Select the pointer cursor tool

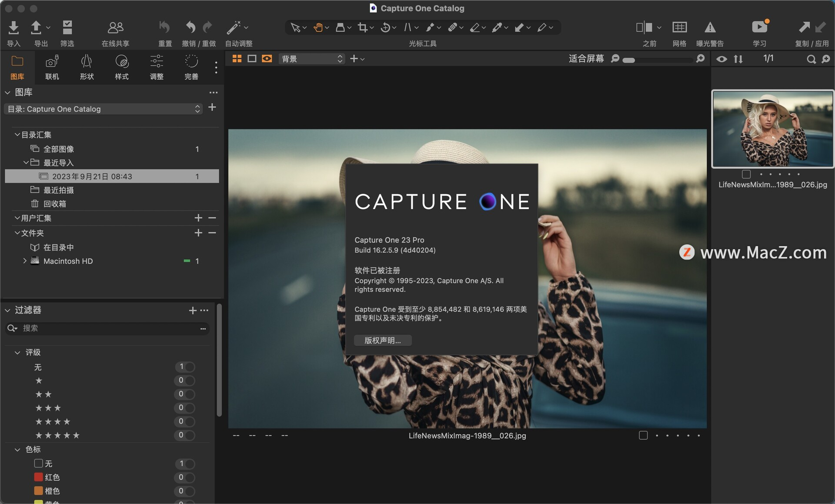coord(295,27)
